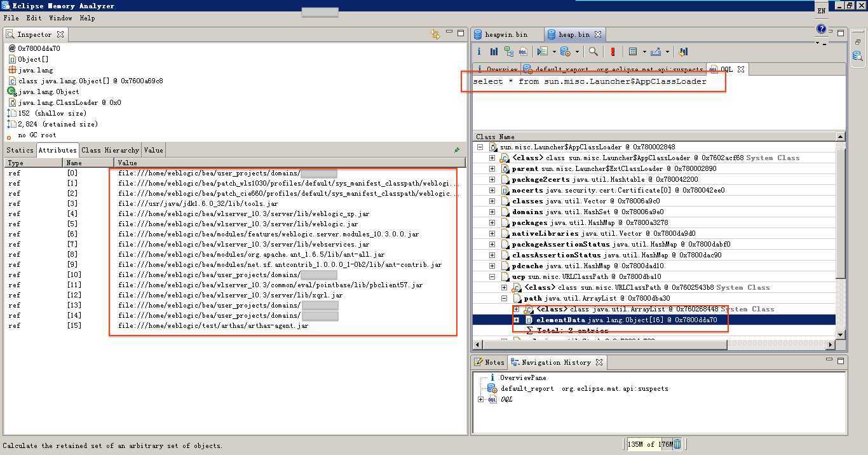Run garbage collector via trash icon

point(677,444)
